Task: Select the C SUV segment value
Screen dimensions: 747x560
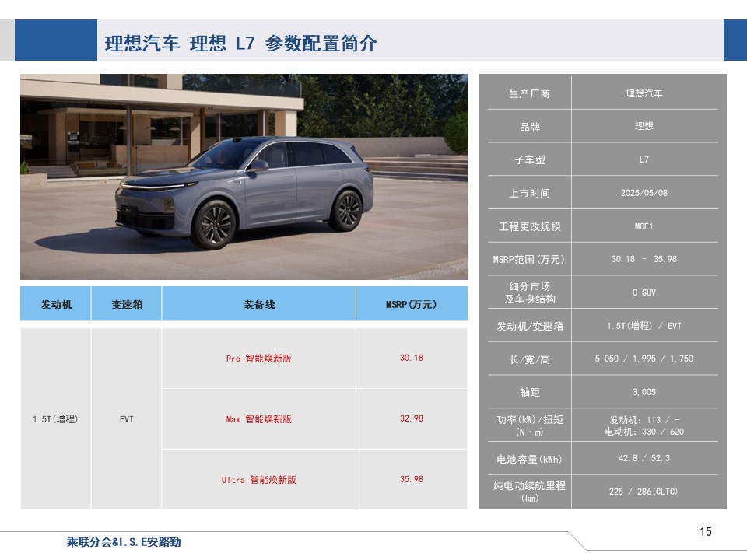Action: point(644,292)
